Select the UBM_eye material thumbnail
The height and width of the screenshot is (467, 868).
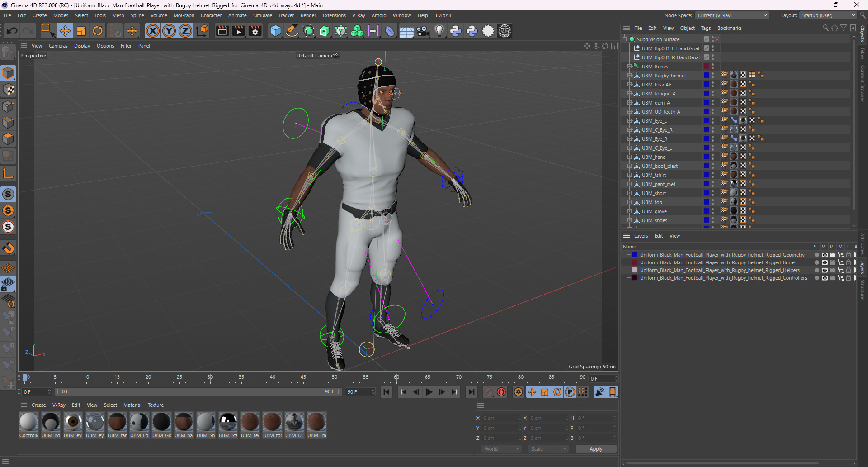pyautogui.click(x=73, y=422)
